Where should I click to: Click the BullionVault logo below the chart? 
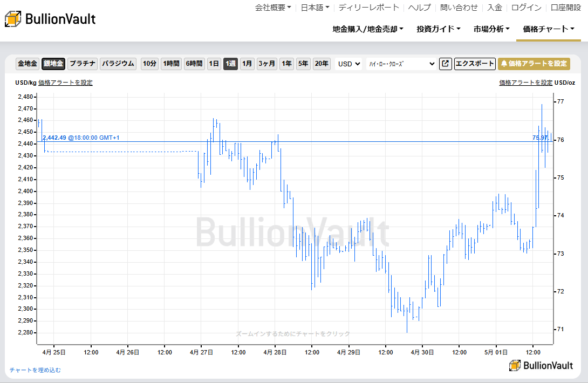[541, 365]
